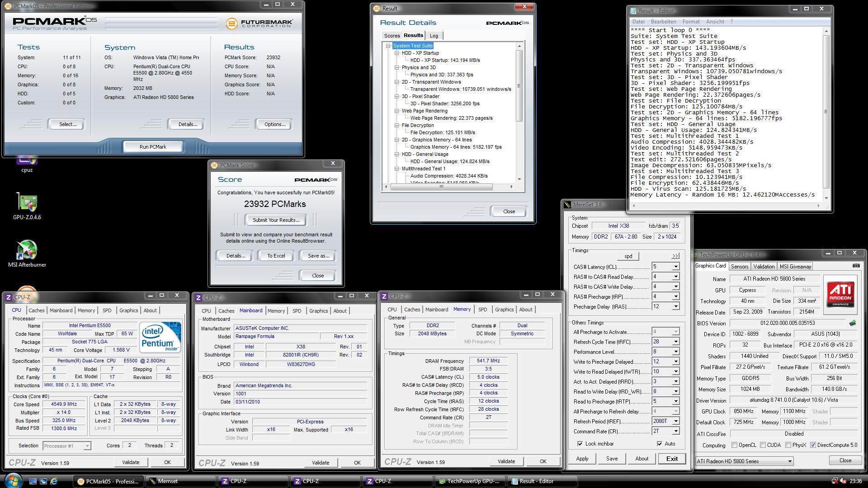The image size is (868, 488).
Task: Open the Refresh Period (tREF) dropdown
Action: (x=676, y=421)
